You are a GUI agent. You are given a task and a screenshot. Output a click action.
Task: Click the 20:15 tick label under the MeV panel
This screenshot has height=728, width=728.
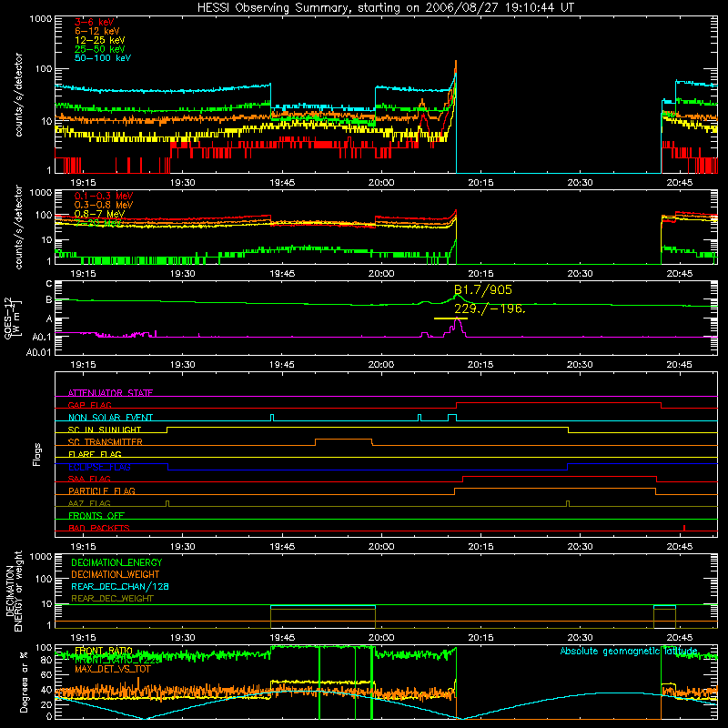pos(480,274)
